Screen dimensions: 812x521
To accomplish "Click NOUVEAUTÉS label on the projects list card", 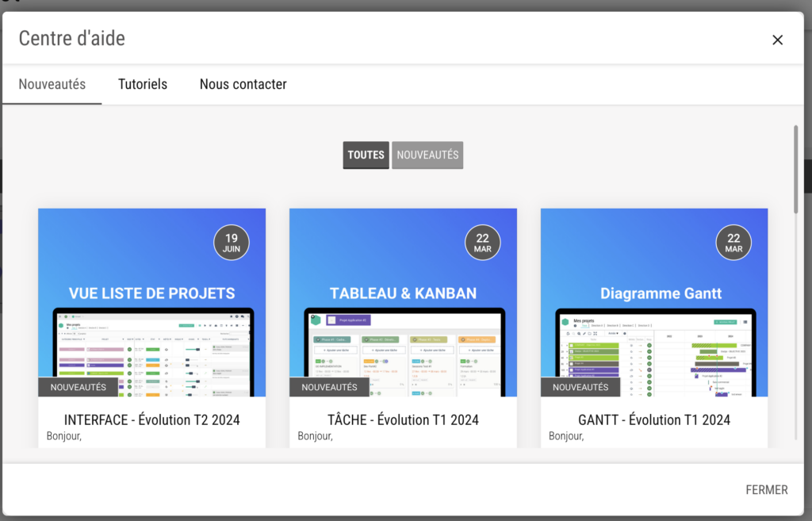I will 78,387.
